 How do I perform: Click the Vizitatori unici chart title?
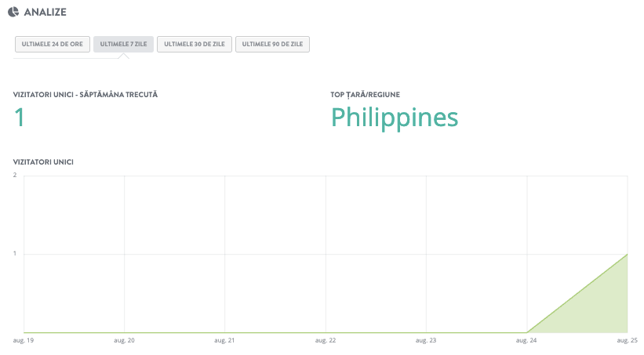(x=44, y=162)
